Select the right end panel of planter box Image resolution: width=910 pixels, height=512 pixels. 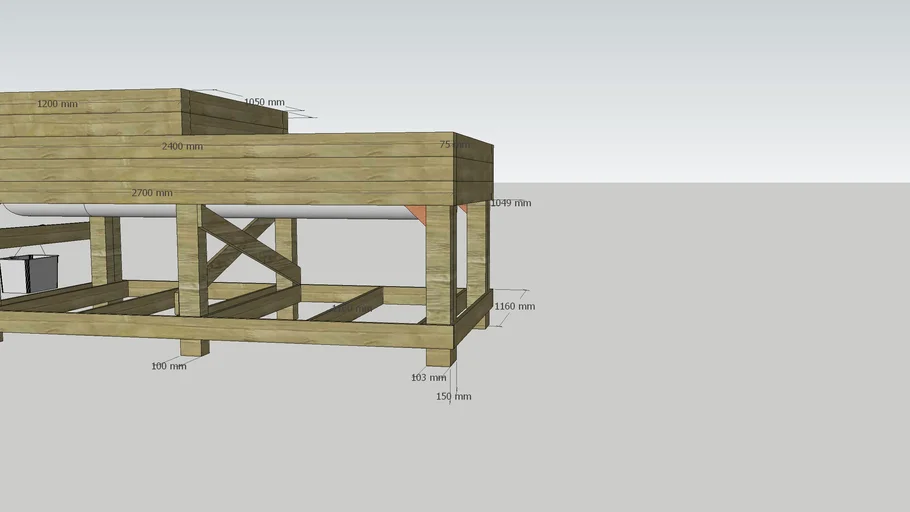(474, 172)
